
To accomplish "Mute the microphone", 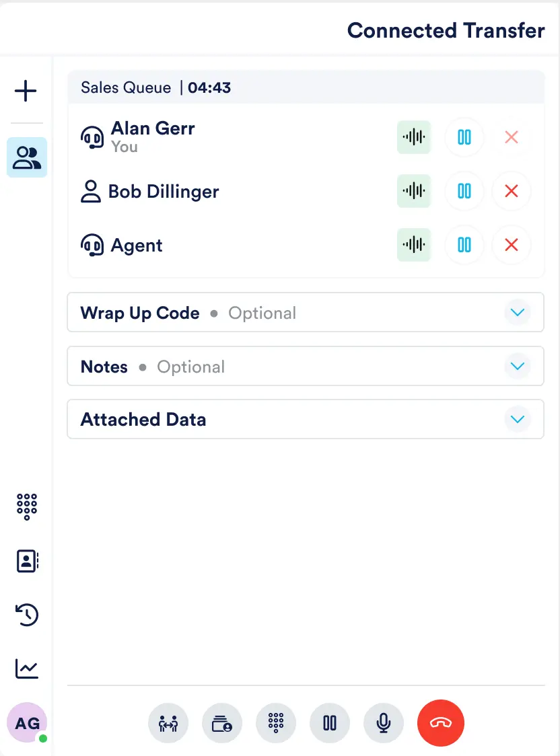I will (384, 723).
